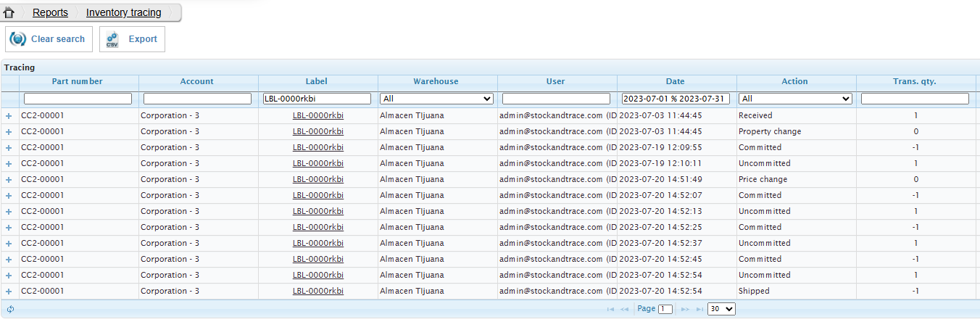Viewport: 980px width, 322px height.
Task: Expand the Uncommitted row at 12:10:11
Action: click(x=9, y=164)
